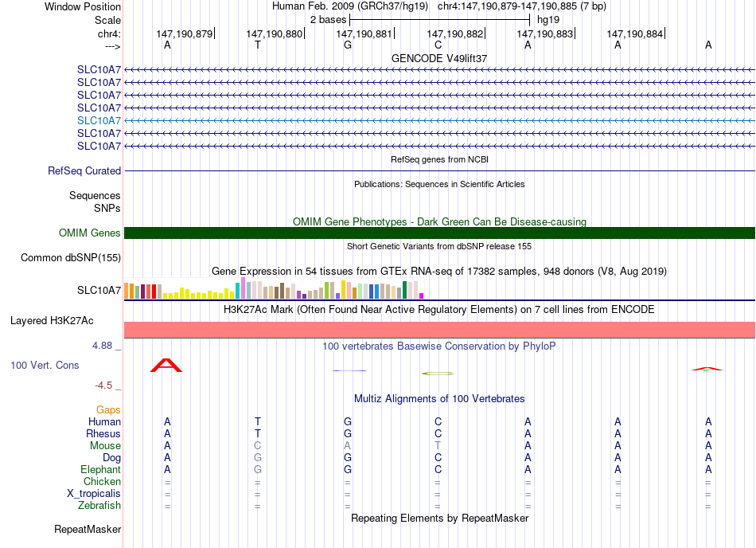Click the RefSeq genes from NCBI title
The height and width of the screenshot is (548, 756).
pyautogui.click(x=439, y=159)
